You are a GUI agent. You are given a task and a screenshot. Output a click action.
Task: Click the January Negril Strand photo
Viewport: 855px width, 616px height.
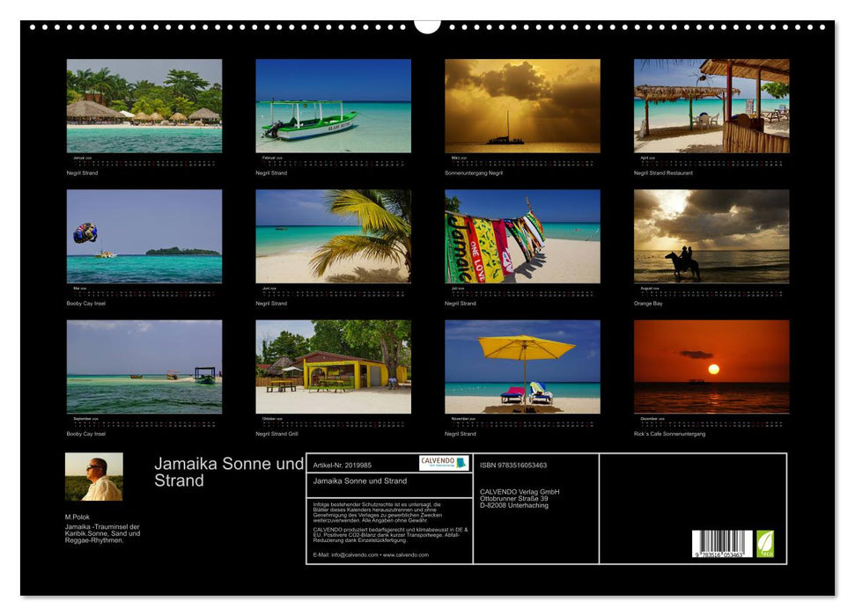pyautogui.click(x=145, y=106)
